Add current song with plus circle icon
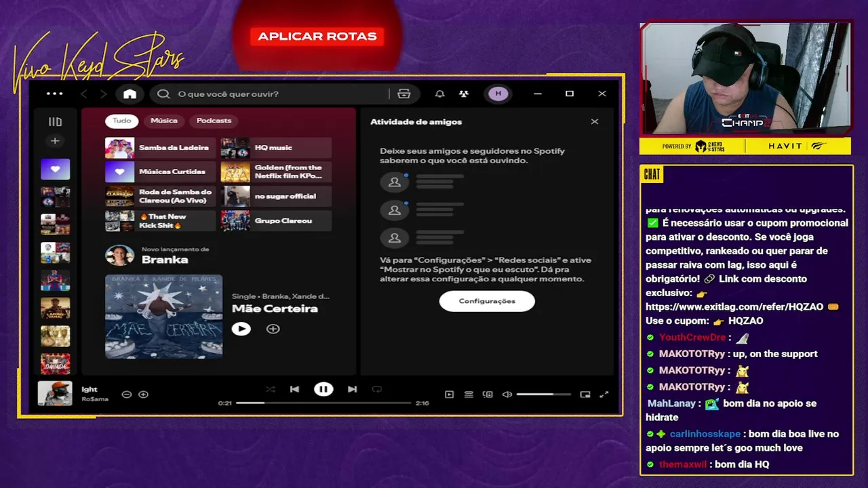This screenshot has height=488, width=868. [143, 394]
